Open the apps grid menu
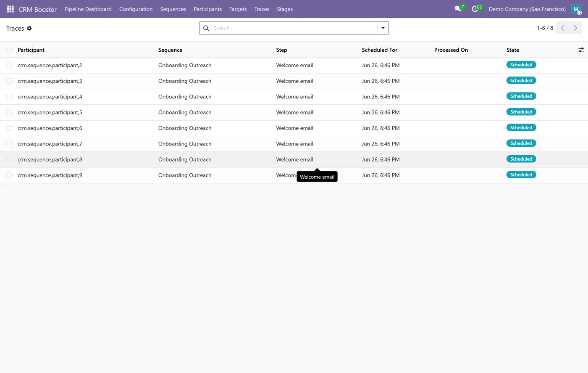 pyautogui.click(x=10, y=9)
